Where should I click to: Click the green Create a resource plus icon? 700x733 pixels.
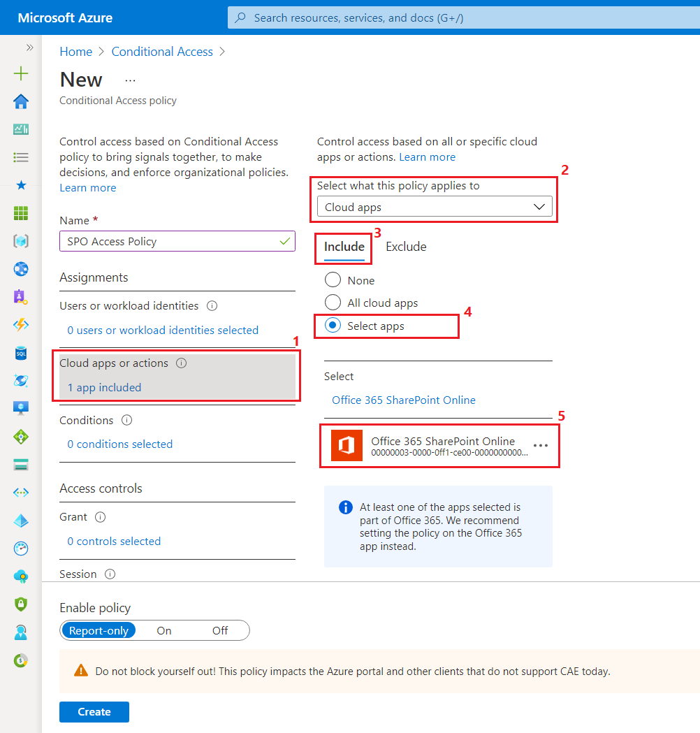(20, 73)
